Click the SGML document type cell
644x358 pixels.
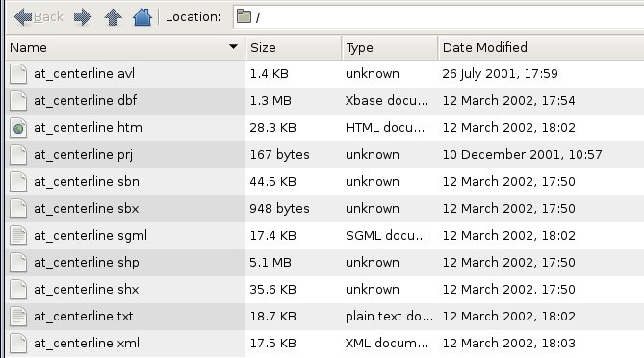tap(386, 236)
